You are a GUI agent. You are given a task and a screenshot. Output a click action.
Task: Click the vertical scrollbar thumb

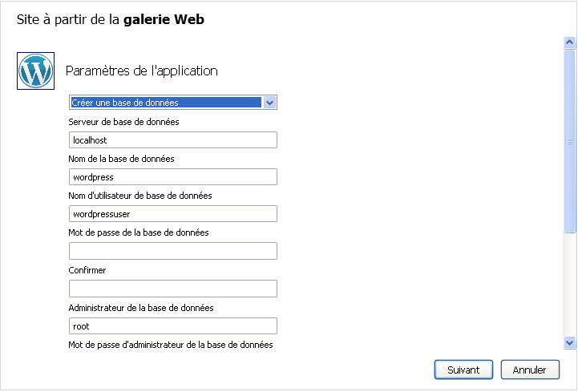(569, 140)
